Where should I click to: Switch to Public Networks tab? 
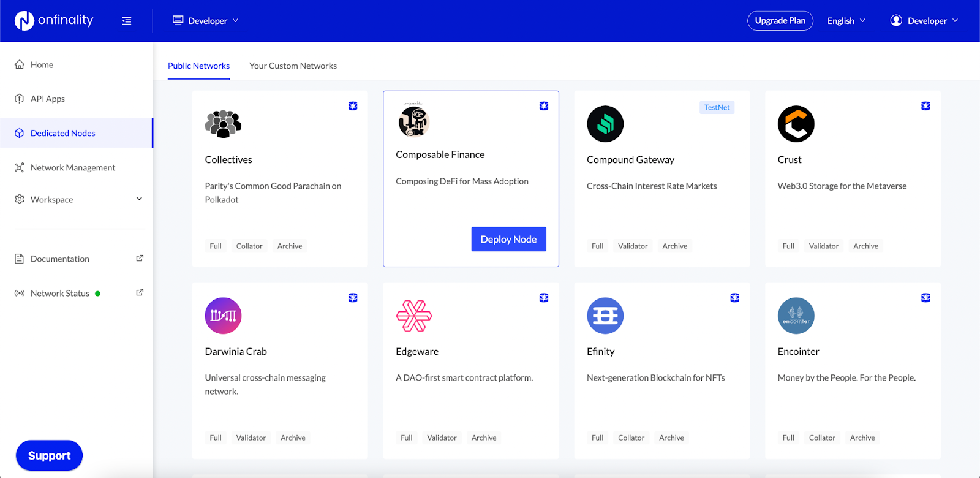[198, 66]
